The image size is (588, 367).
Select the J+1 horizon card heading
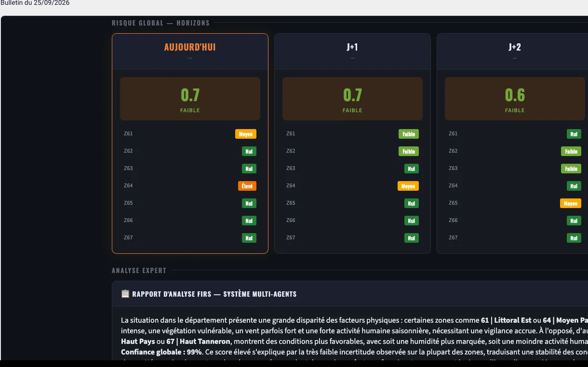[352, 47]
